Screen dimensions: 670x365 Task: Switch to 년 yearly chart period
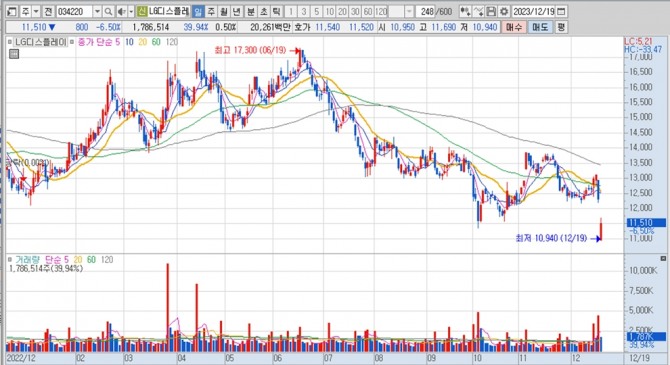236,12
